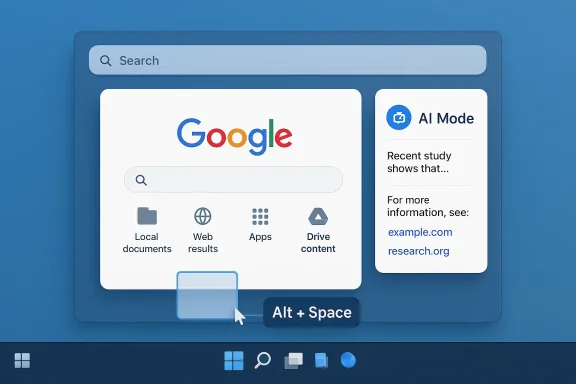Screen dimensions: 576x384
Task: Click the Alt + Space shortcut label
Action: pyautogui.click(x=312, y=313)
